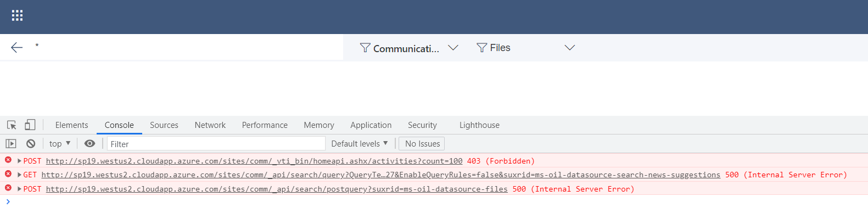Switch to the Security tab
Viewport: 868px width, 213px height.
pyautogui.click(x=422, y=125)
